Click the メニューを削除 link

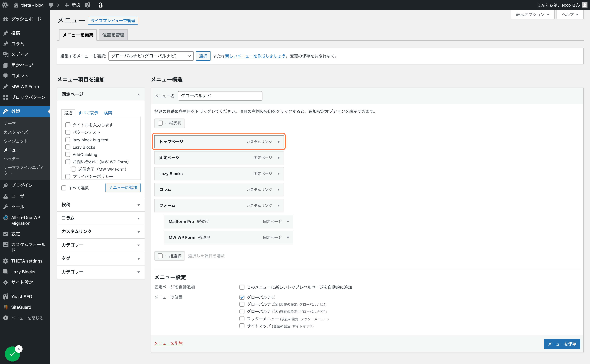coord(168,343)
